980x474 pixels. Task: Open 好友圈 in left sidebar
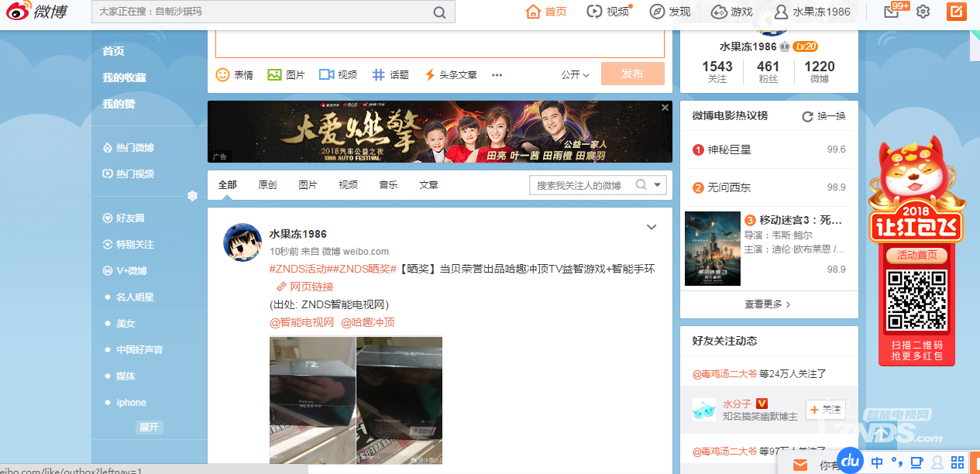[x=124, y=218]
